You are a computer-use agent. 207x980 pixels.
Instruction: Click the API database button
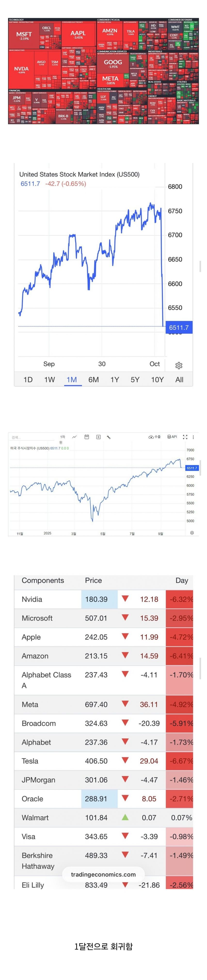pos(172,437)
